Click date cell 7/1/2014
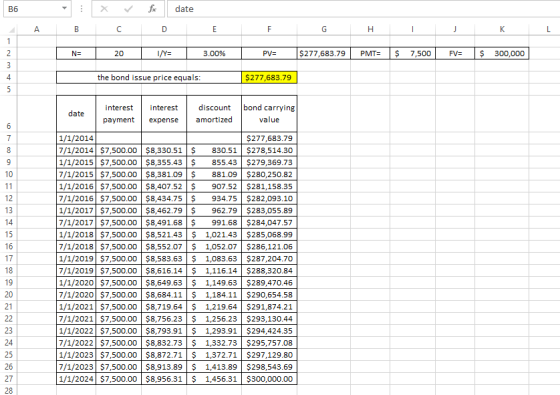 (x=76, y=150)
